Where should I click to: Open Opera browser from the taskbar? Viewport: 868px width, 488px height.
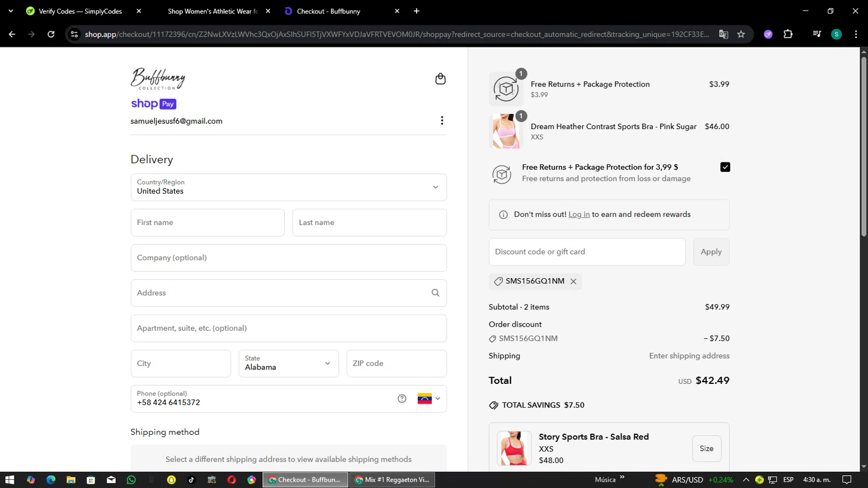click(x=231, y=480)
